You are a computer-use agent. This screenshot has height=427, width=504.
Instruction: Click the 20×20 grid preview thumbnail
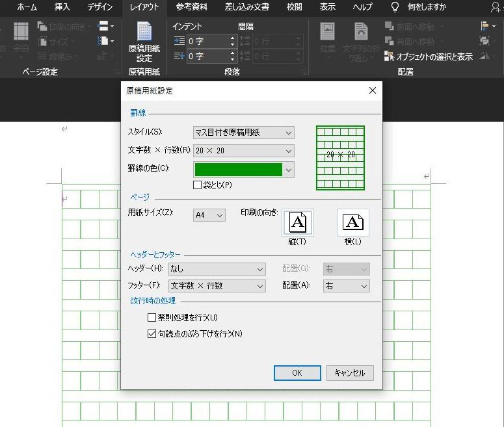(x=340, y=158)
